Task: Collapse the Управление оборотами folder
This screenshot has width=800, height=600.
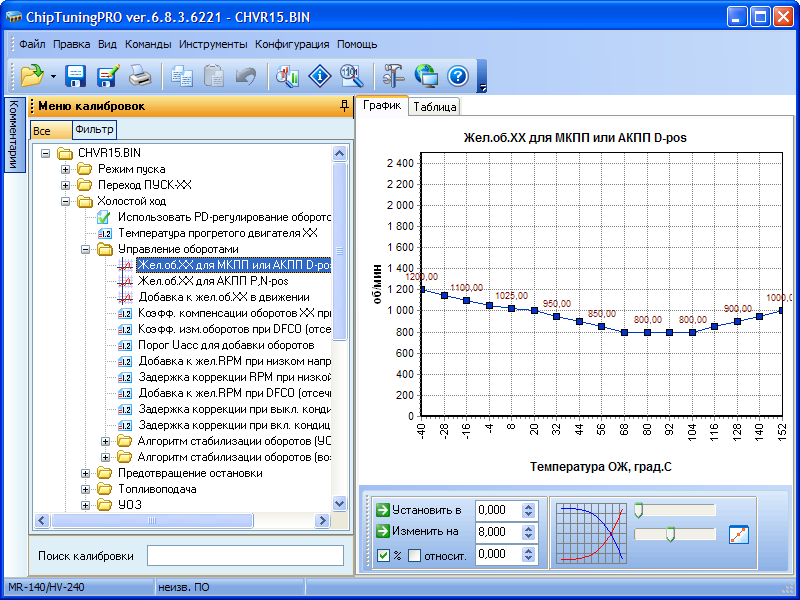Action: [87, 249]
